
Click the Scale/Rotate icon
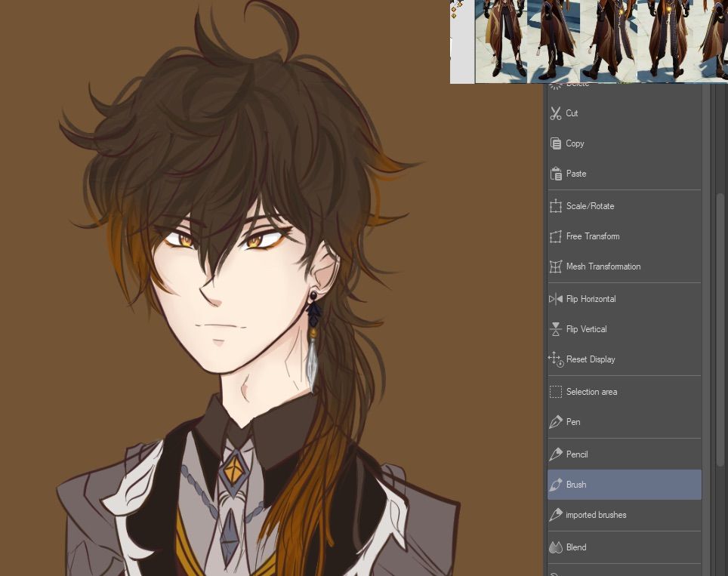coord(556,206)
